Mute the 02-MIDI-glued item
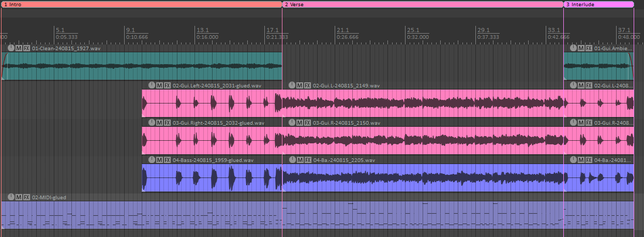The height and width of the screenshot is (237, 644). pos(19,197)
